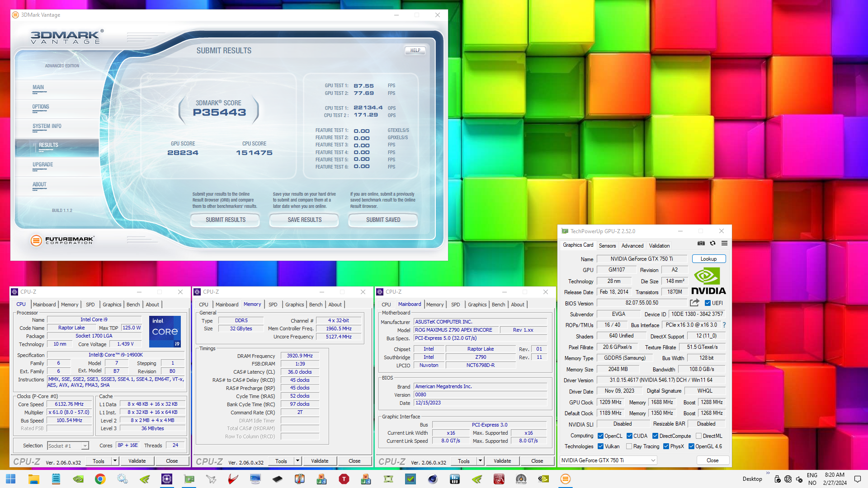Toggle the DirectCompute checkbox
Viewport: 868px width, 488px height.
pyautogui.click(x=656, y=436)
